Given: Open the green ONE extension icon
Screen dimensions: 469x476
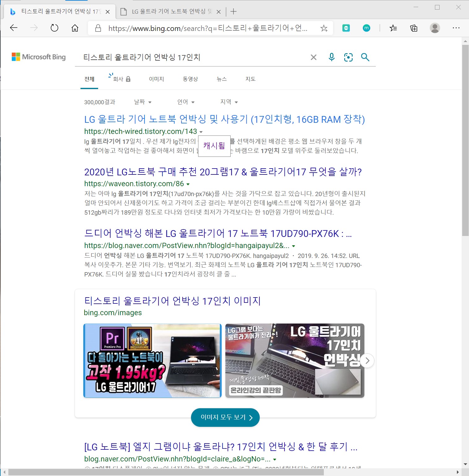Looking at the screenshot, I should tap(346, 28).
